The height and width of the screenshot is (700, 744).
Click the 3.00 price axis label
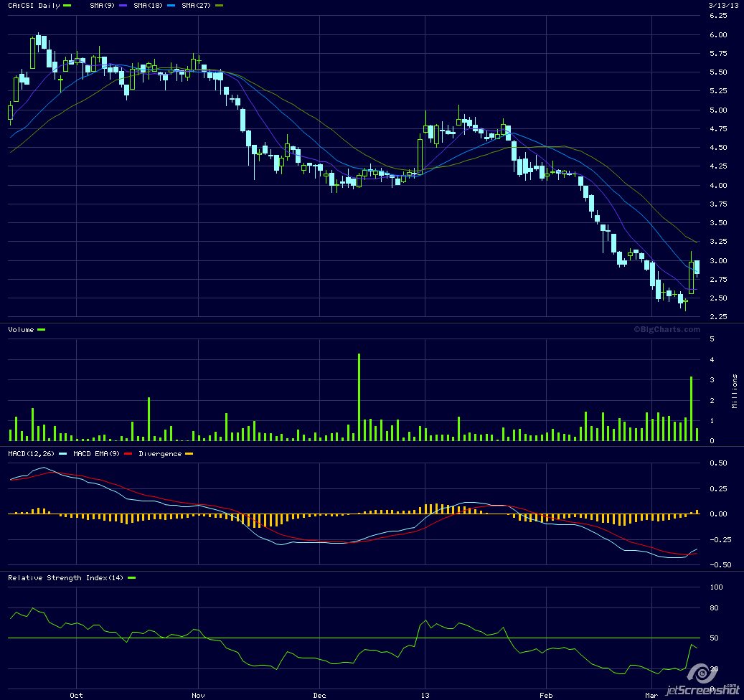(718, 261)
